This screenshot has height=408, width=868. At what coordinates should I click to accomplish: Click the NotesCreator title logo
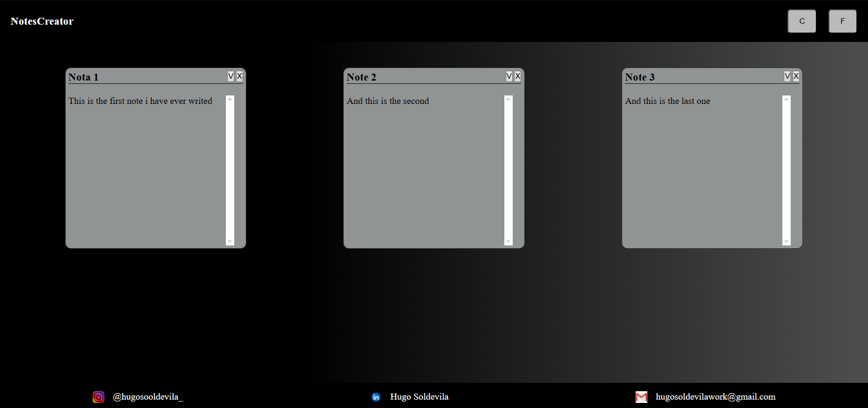pyautogui.click(x=42, y=21)
